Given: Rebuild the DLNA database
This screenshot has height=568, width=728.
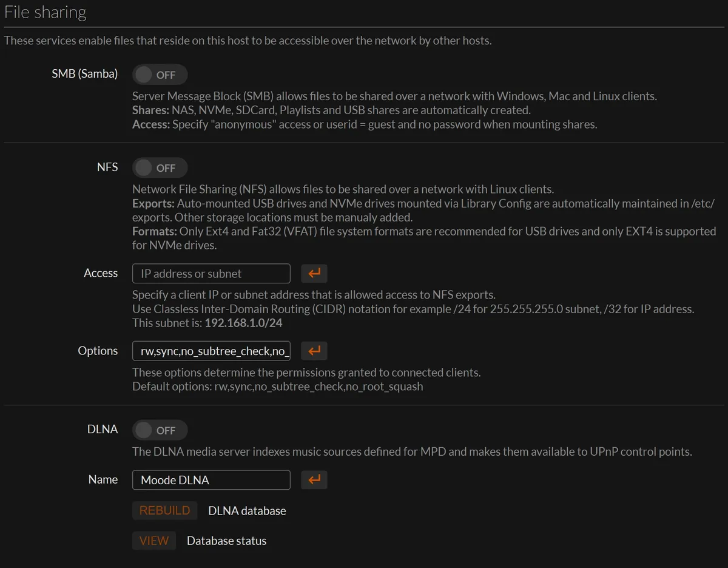Looking at the screenshot, I should pyautogui.click(x=165, y=510).
